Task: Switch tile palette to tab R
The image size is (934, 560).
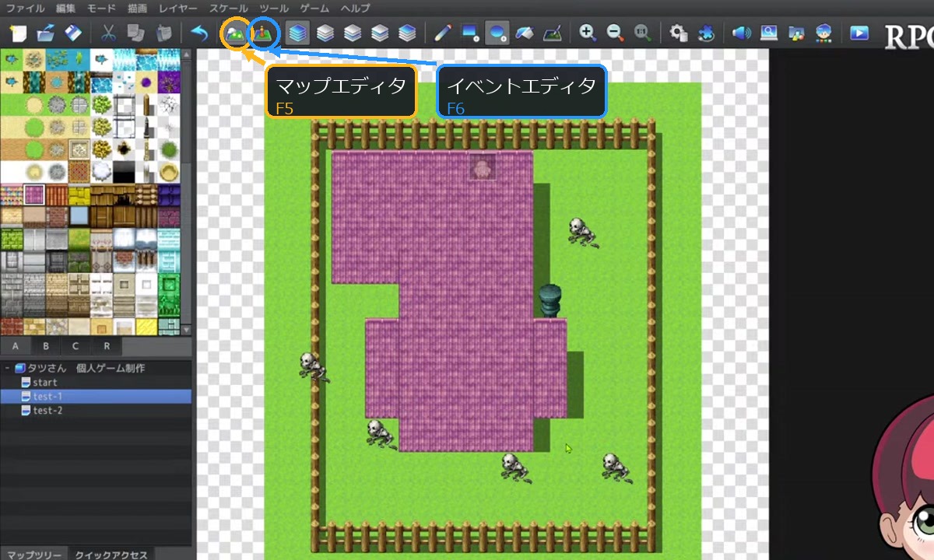Action: [107, 346]
